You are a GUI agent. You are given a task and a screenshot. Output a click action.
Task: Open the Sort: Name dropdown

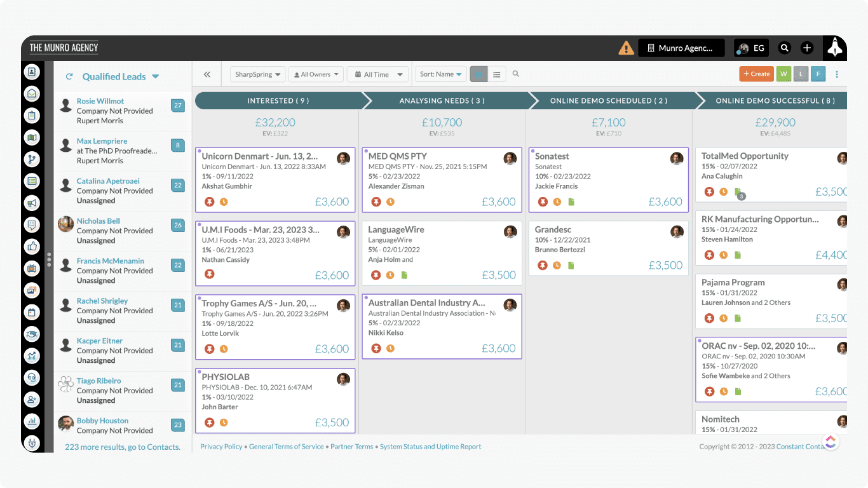[x=440, y=74]
